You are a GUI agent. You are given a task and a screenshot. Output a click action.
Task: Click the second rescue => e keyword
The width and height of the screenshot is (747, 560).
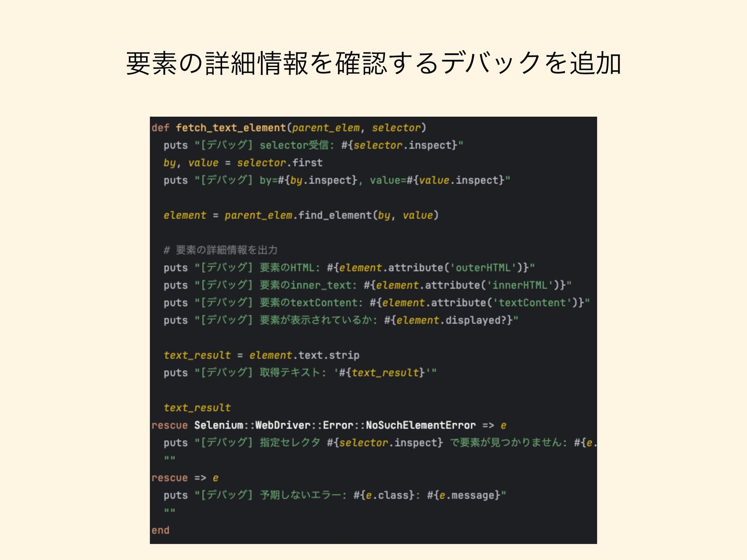tap(185, 478)
